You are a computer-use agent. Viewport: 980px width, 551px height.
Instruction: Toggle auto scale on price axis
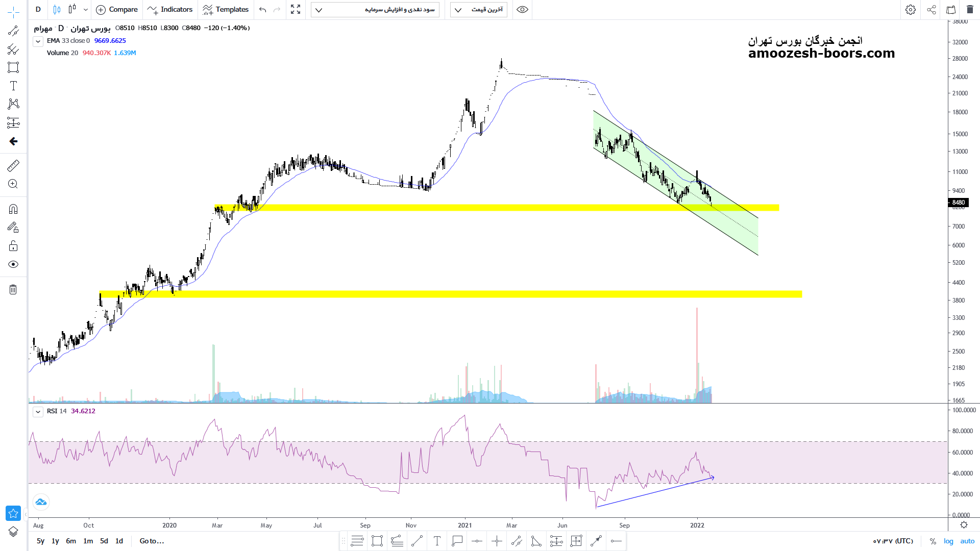[967, 541]
